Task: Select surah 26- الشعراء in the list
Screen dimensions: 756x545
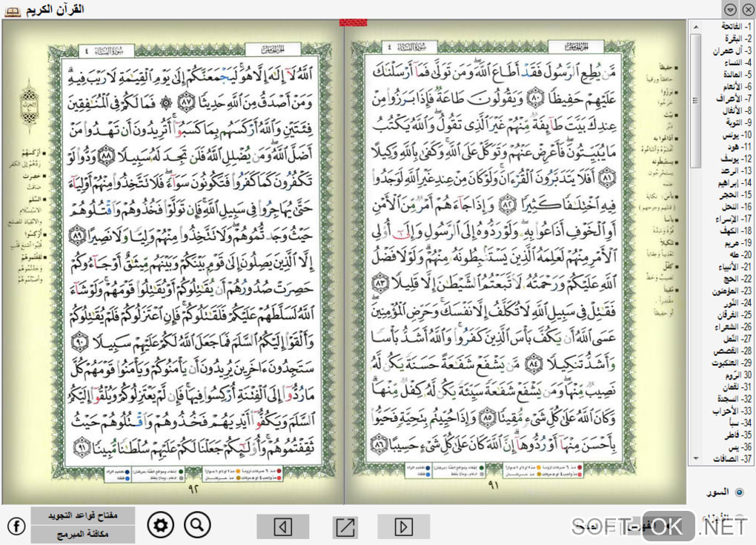Action: pyautogui.click(x=733, y=327)
